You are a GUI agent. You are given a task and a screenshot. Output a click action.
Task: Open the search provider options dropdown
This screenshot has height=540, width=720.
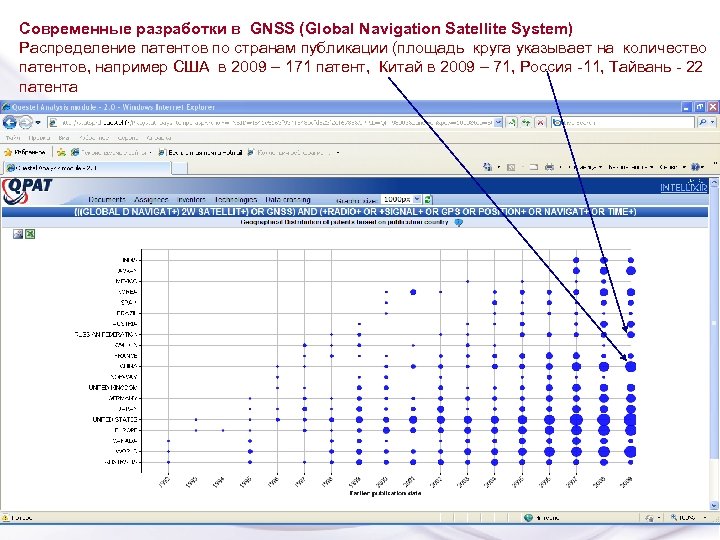pyautogui.click(x=713, y=123)
